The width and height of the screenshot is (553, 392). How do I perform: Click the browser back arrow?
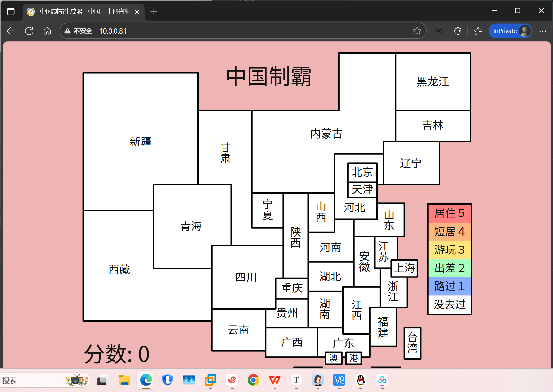[x=11, y=31]
